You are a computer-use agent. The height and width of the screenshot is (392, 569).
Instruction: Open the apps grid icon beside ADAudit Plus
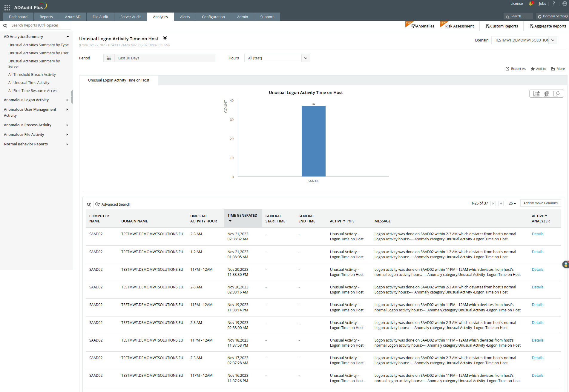click(7, 7)
